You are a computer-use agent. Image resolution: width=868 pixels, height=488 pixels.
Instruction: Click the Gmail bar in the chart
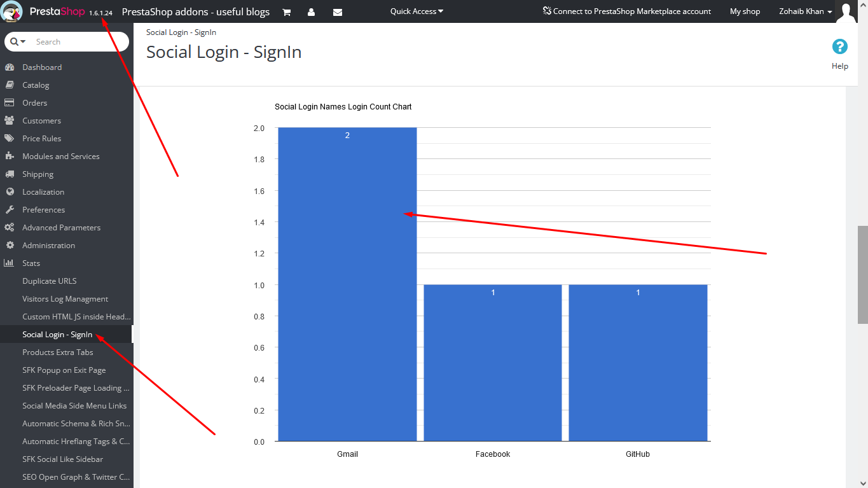pyautogui.click(x=347, y=284)
